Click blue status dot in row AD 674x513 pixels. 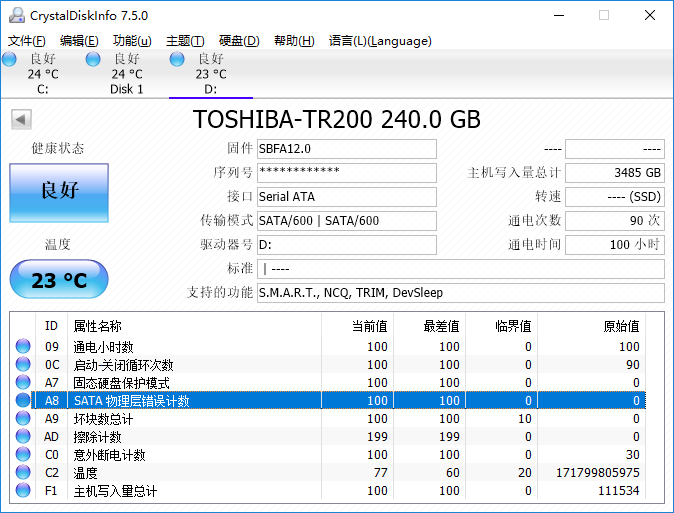click(23, 436)
